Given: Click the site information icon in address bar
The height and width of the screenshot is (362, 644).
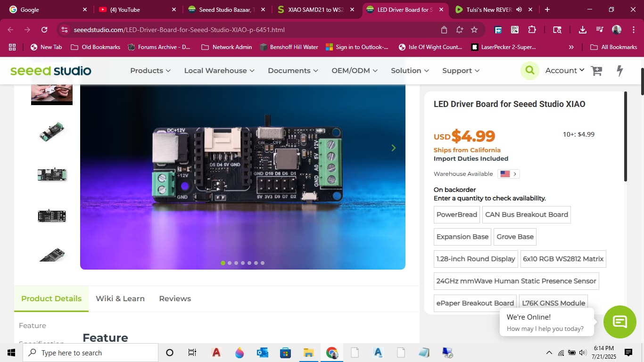Looking at the screenshot, I should (x=65, y=30).
